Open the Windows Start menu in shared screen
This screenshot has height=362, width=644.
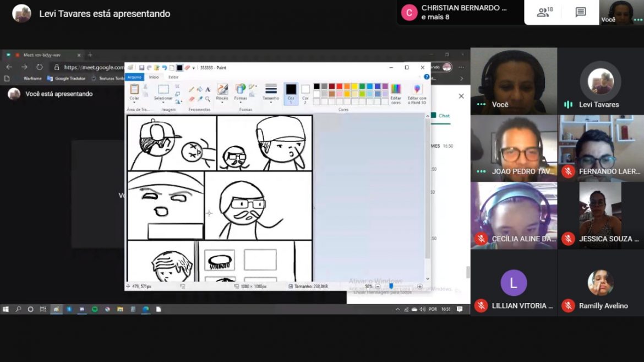point(6,309)
